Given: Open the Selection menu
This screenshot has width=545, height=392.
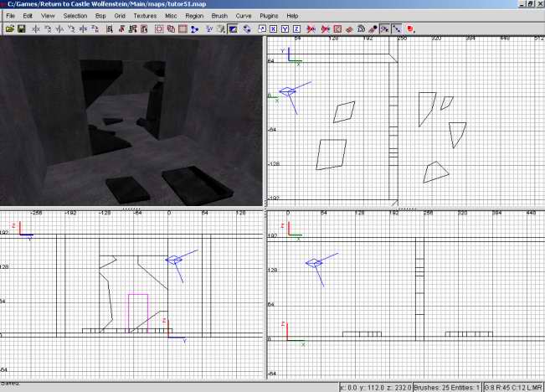Looking at the screenshot, I should tap(75, 16).
